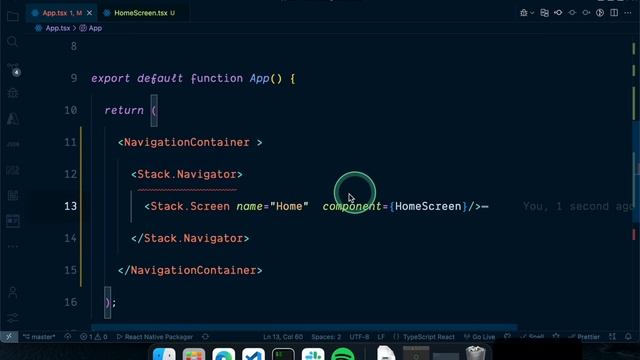Image resolution: width=640 pixels, height=360 pixels.
Task: Open remote window button in status bar
Action: coord(9,337)
